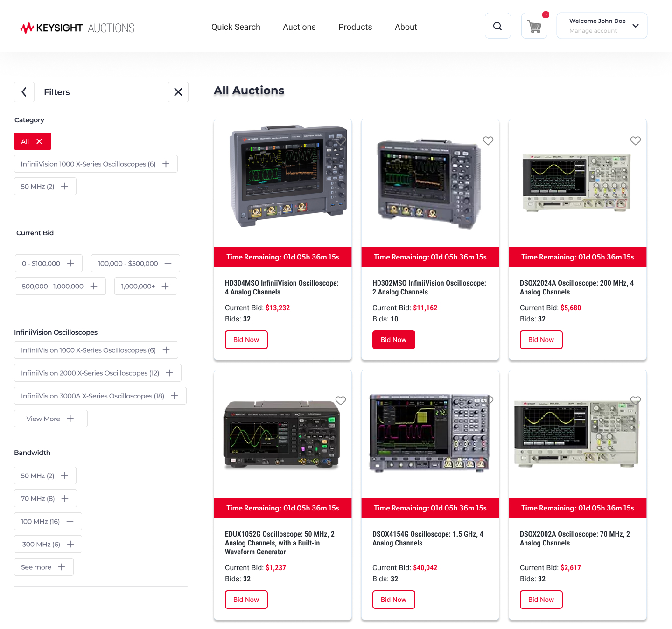Expand View More oscilloscope series
The image size is (672, 629).
[x=51, y=419]
